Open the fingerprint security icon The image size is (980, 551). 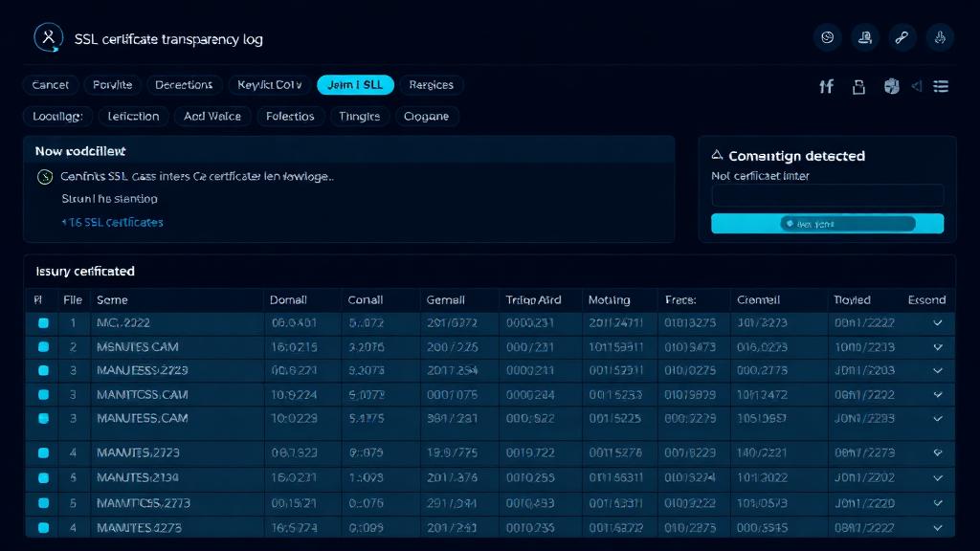(x=939, y=37)
